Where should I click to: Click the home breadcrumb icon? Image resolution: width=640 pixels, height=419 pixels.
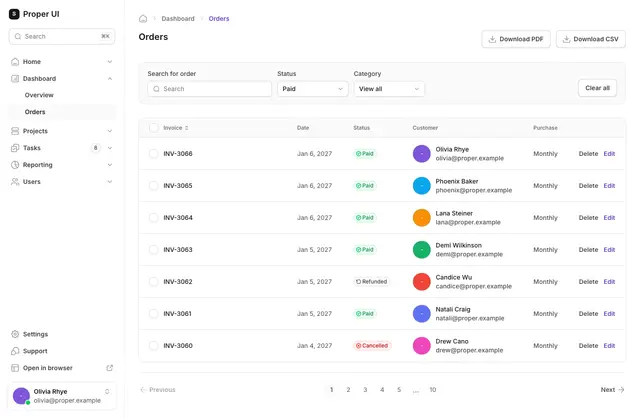pos(143,18)
